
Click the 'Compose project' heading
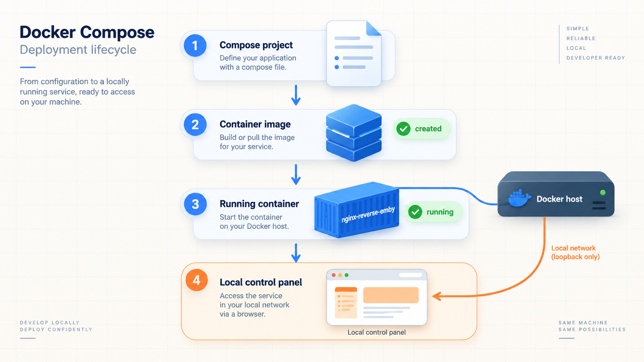pos(256,45)
